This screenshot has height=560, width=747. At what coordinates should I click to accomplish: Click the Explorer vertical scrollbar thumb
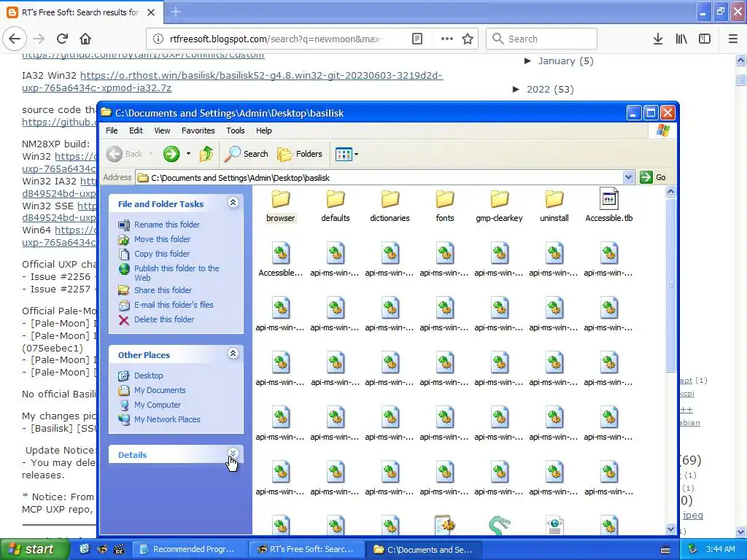click(x=670, y=285)
